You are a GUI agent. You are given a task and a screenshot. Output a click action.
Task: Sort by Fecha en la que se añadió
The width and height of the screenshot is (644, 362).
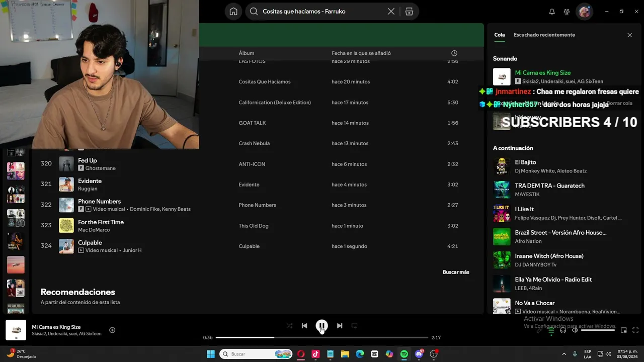click(361, 53)
